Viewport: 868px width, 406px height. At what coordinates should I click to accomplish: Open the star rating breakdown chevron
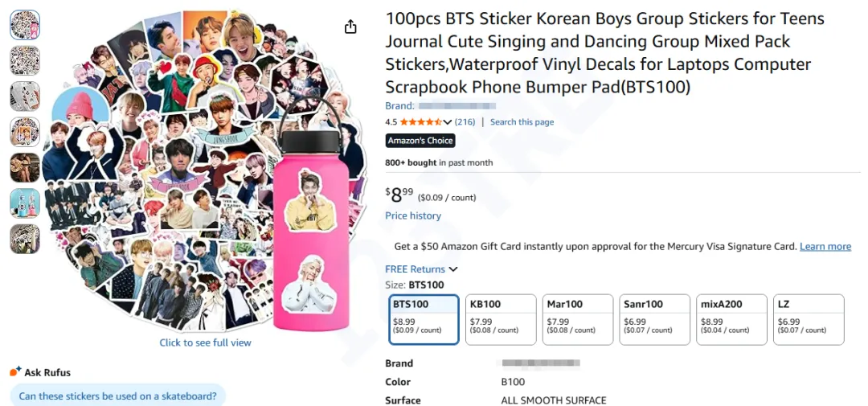pos(448,122)
